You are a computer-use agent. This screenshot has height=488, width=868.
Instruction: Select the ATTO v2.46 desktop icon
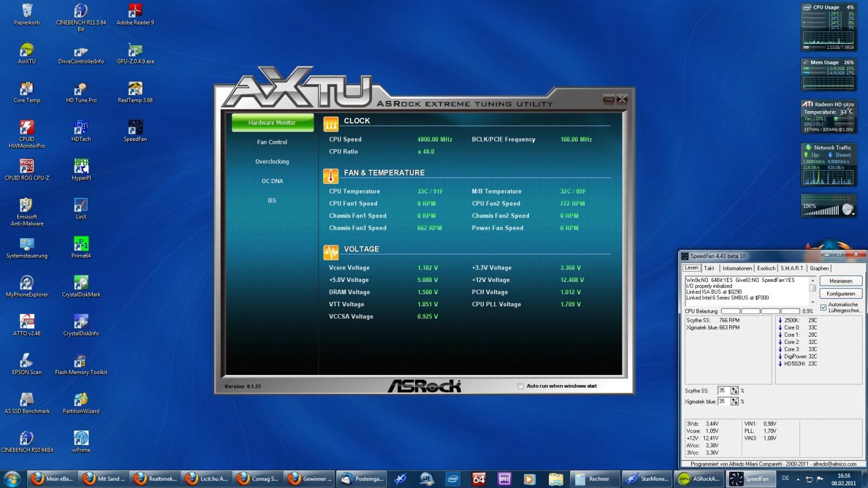(x=27, y=326)
